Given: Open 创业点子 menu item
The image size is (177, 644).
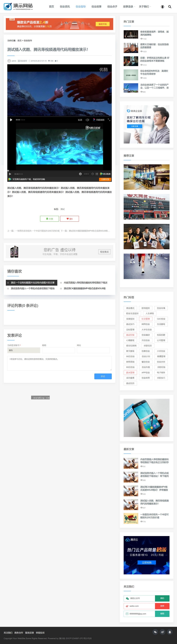Looking at the screenshot, I should (x=112, y=7).
